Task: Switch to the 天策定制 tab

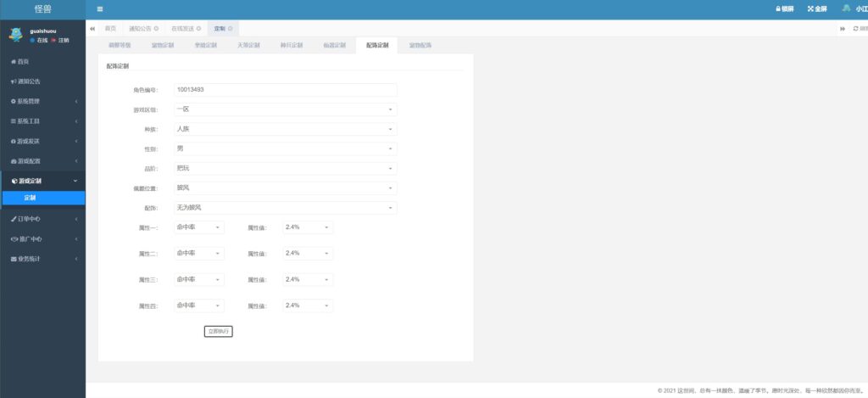Action: (248, 45)
